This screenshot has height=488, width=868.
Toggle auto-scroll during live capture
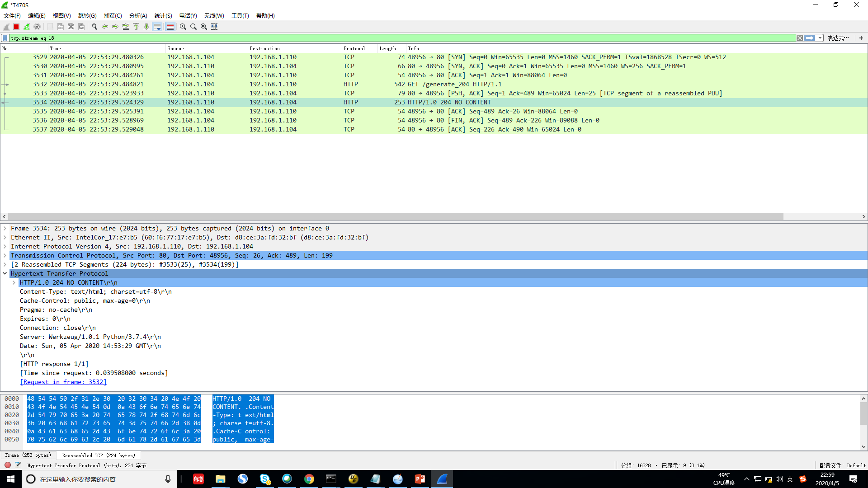click(x=157, y=27)
